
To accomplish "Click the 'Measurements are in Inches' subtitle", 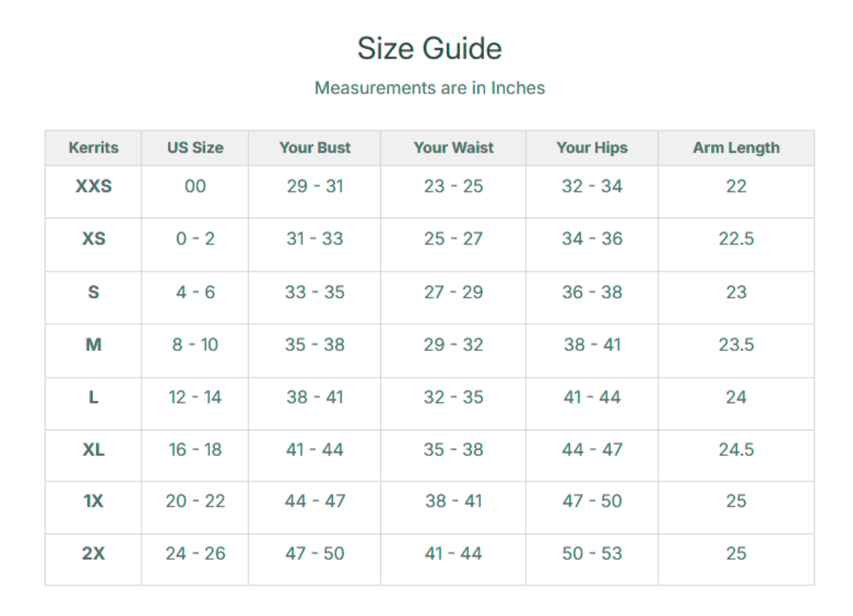I will [429, 88].
